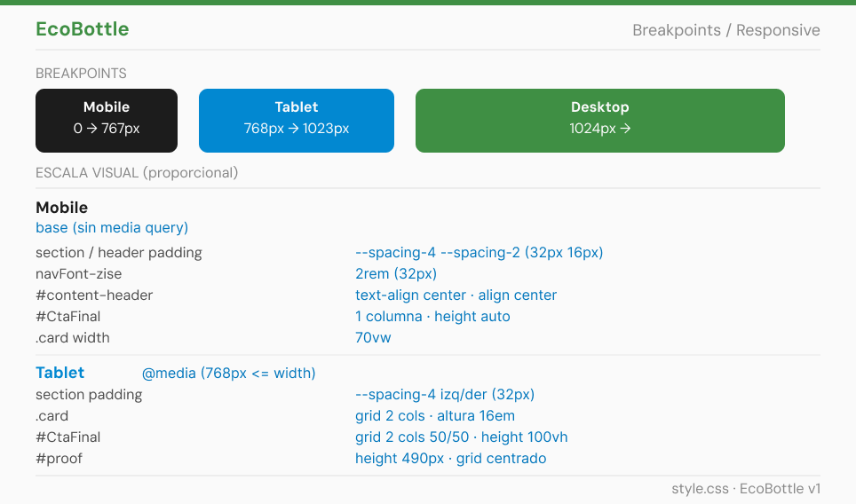Screen dimensions: 856x504
Task: Select the blue Tablet breakpoint card
Action: 297,121
